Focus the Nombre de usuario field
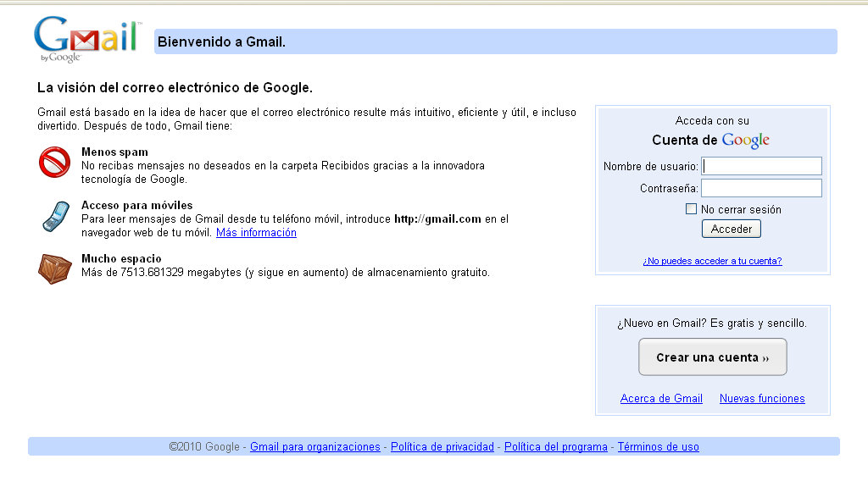The width and height of the screenshot is (868, 481). click(x=761, y=166)
